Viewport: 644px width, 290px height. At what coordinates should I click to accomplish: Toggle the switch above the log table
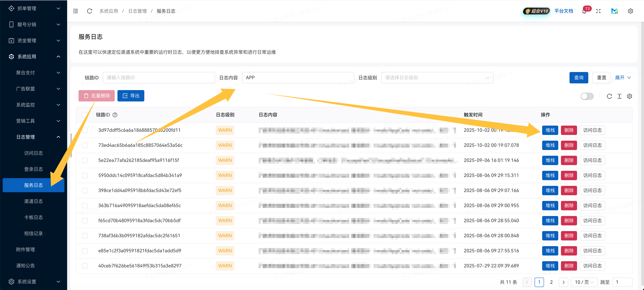click(x=587, y=96)
